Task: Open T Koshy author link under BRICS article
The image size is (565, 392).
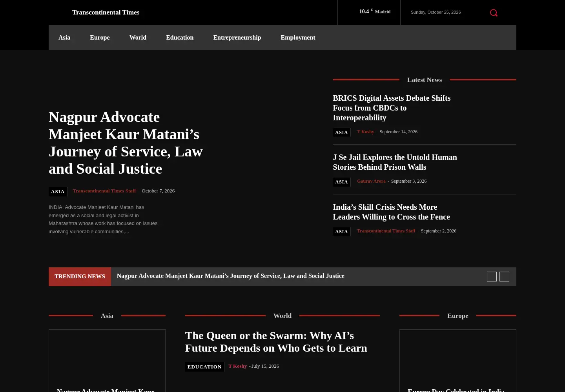Action: 366,132
